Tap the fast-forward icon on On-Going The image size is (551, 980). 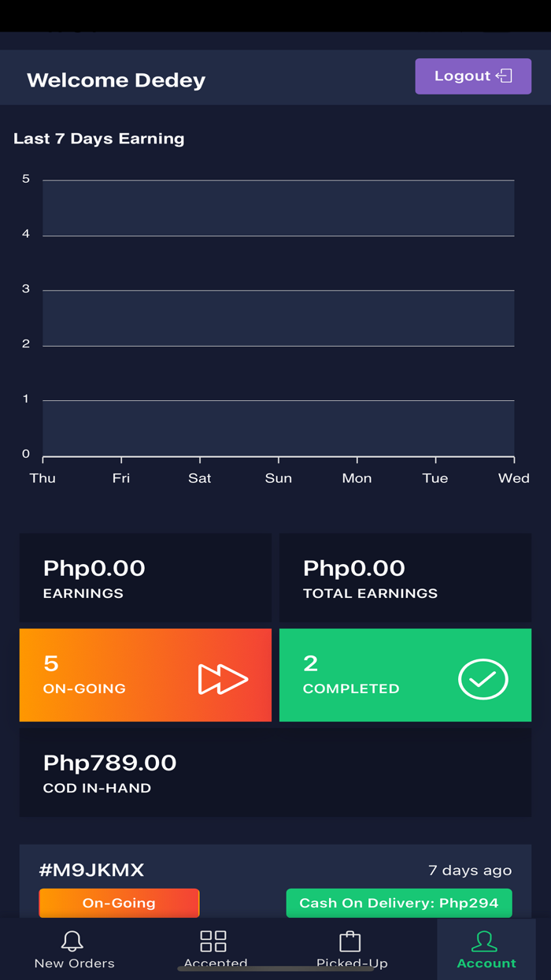coord(223,679)
